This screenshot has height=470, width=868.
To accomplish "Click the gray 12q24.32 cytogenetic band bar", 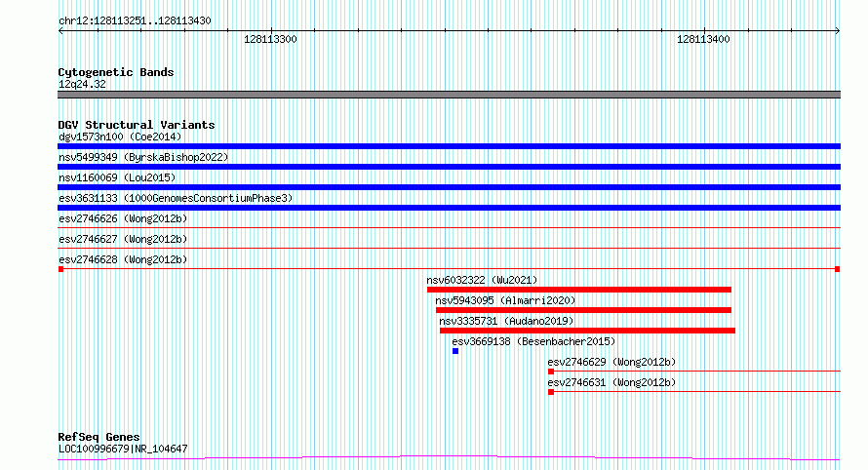I will [x=449, y=95].
